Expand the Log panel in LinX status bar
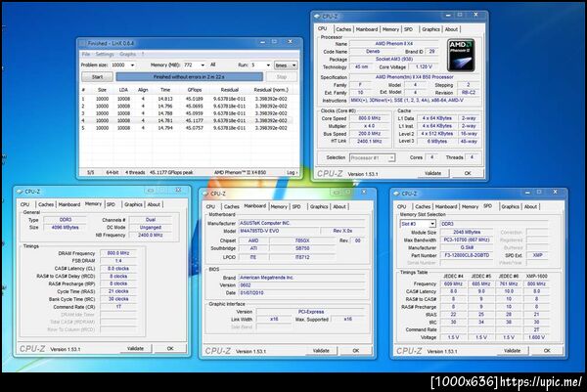 (293, 172)
